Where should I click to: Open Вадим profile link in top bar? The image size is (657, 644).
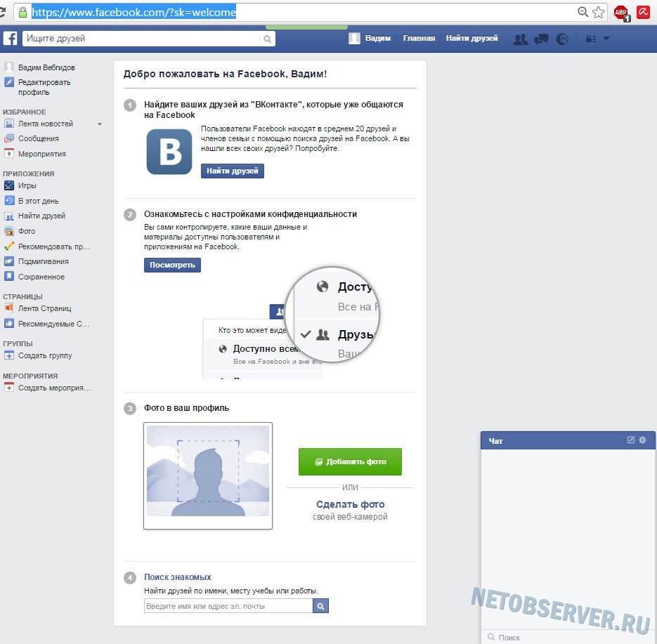[377, 39]
